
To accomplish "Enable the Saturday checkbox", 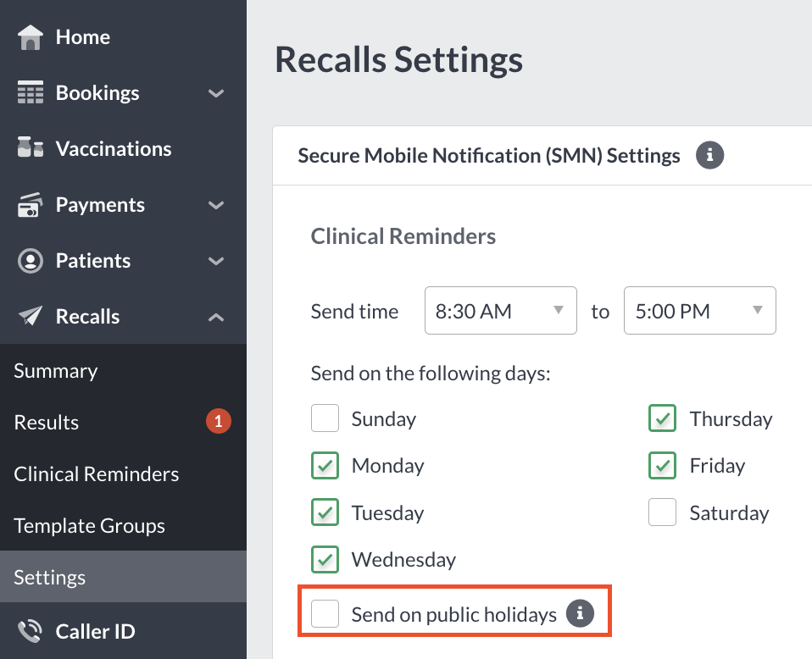I will (662, 512).
